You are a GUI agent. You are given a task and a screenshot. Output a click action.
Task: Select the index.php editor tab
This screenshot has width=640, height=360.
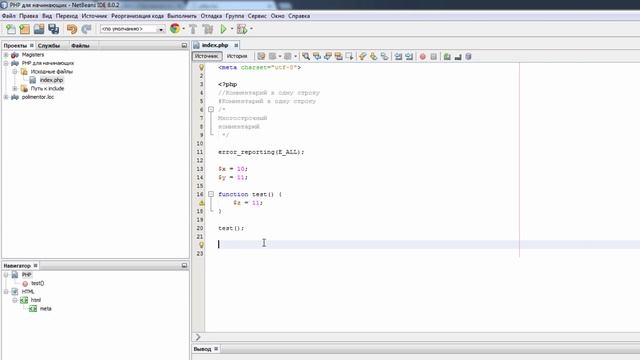[x=215, y=45]
